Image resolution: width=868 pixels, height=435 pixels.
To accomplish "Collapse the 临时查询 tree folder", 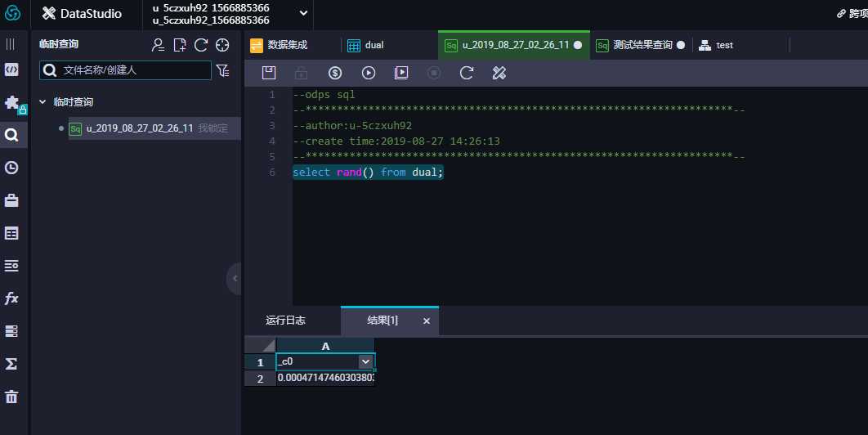I will 42,102.
